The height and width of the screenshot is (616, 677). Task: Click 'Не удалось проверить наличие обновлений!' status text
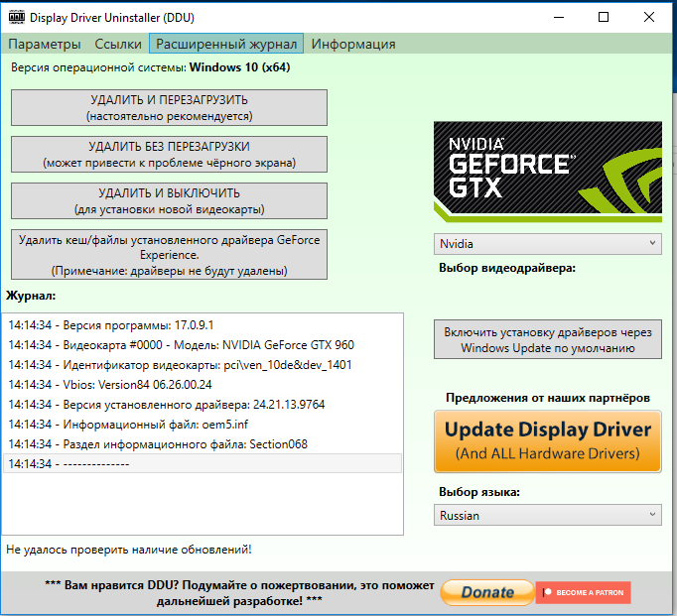click(x=129, y=550)
